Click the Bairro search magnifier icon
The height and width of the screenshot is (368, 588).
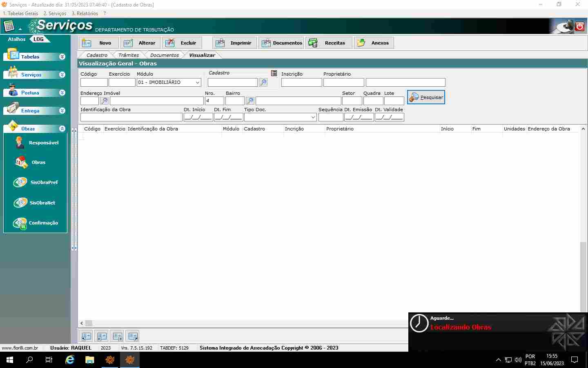point(250,101)
